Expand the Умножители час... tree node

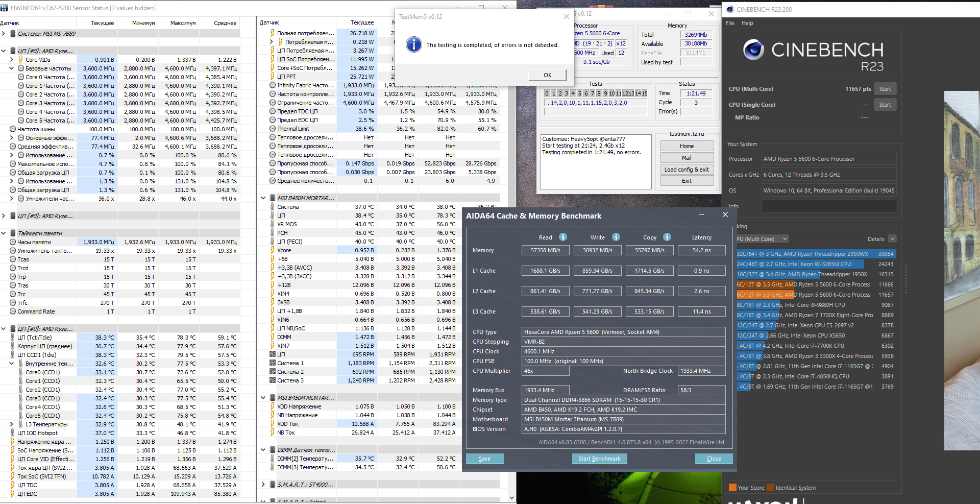point(11,199)
